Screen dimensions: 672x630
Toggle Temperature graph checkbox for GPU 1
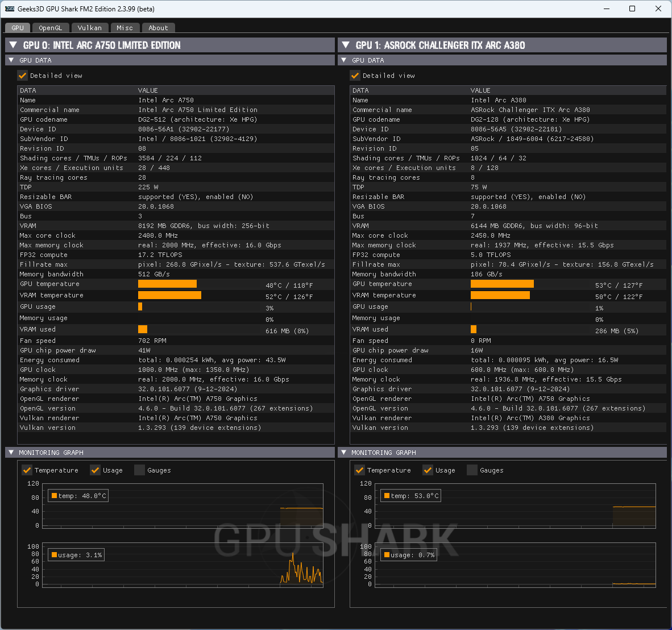359,470
